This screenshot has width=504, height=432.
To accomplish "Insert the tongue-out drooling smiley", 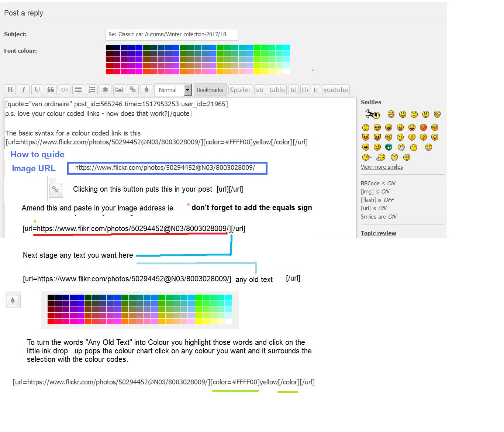I will coord(428,147).
